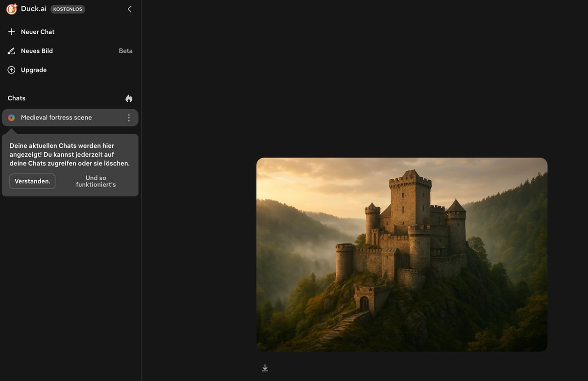Click the plus icon beside Neuer Chat
Image resolution: width=588 pixels, height=381 pixels.
[12, 32]
